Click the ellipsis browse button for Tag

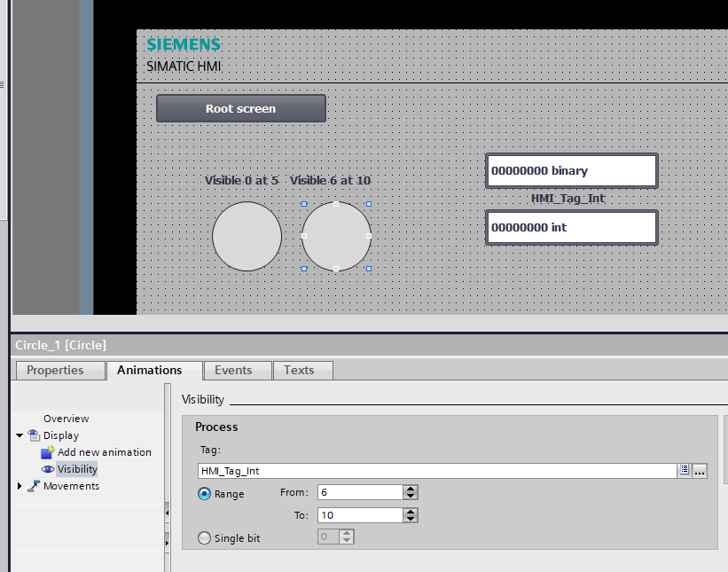coord(700,471)
